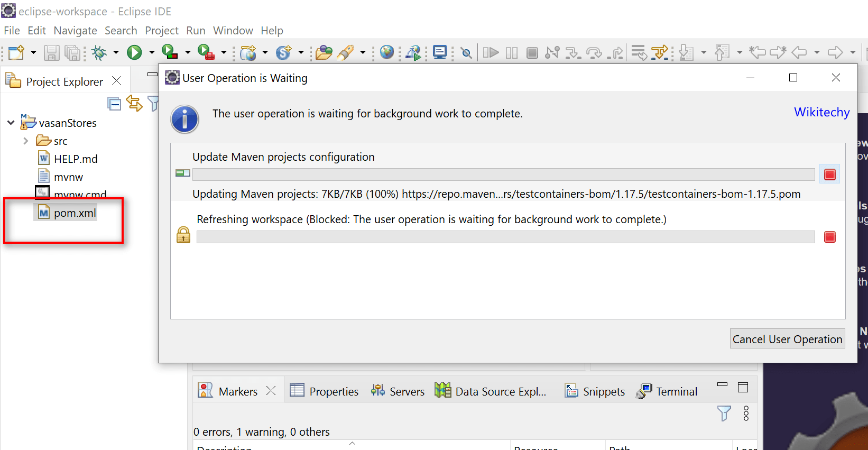Select pom.xml in Project Explorer
Screen dimensions: 868x450
tap(66, 213)
